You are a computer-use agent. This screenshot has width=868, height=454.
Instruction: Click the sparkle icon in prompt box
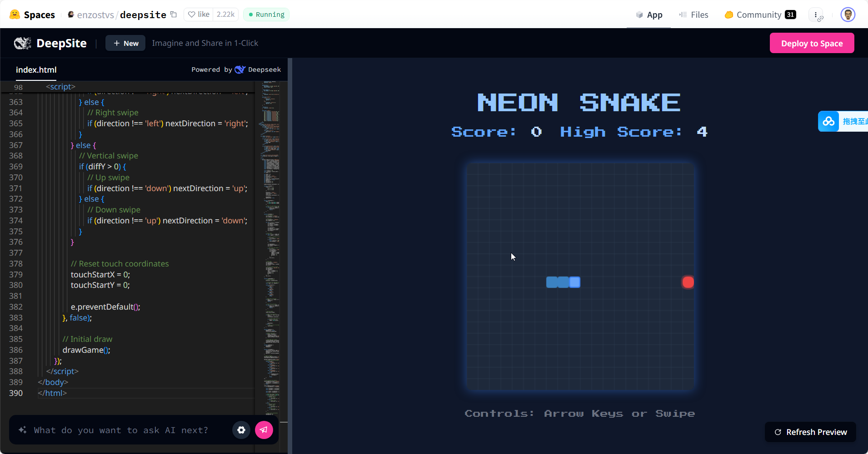(x=22, y=429)
